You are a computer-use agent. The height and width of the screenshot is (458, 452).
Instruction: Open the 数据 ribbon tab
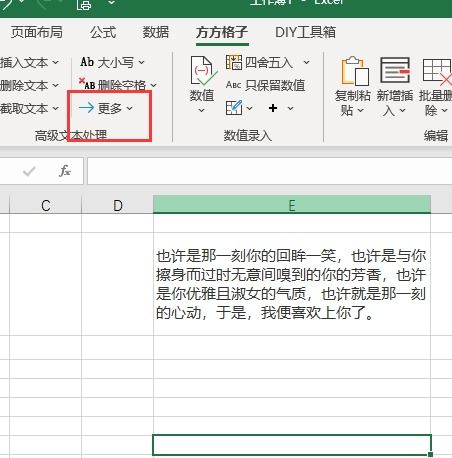[156, 32]
